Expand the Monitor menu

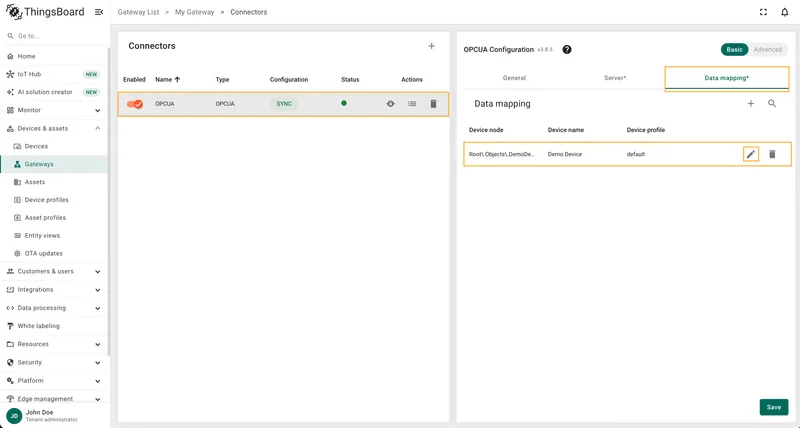97,110
